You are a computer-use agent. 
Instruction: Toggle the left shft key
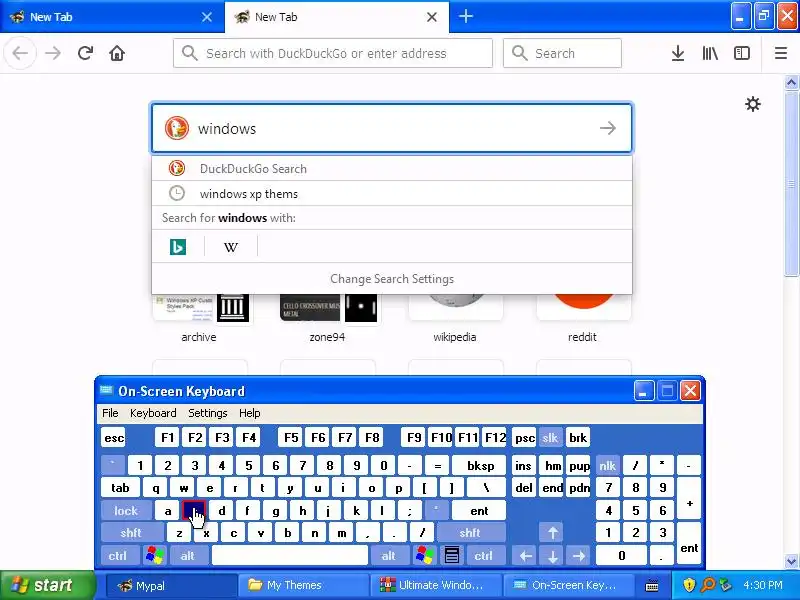131,533
